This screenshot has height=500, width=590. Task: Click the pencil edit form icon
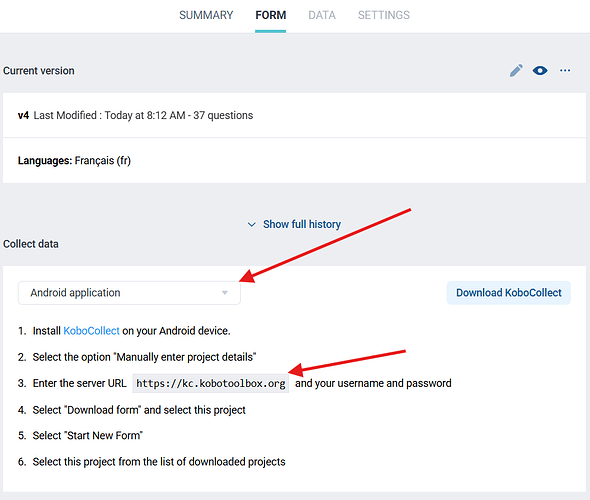coord(516,70)
